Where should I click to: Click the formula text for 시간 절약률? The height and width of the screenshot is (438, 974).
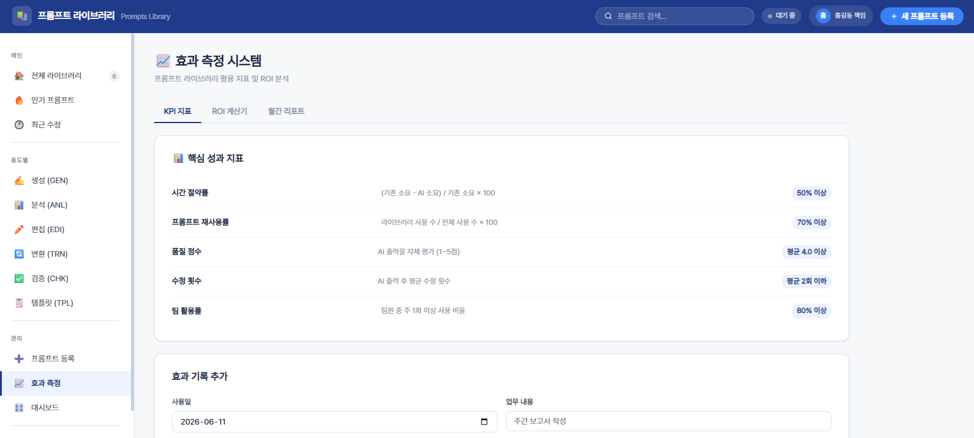(x=438, y=193)
